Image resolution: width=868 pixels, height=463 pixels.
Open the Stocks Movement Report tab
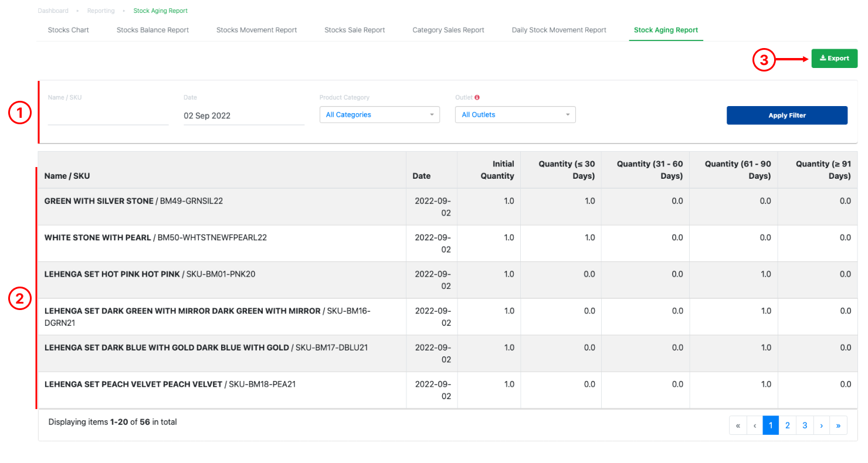tap(257, 30)
